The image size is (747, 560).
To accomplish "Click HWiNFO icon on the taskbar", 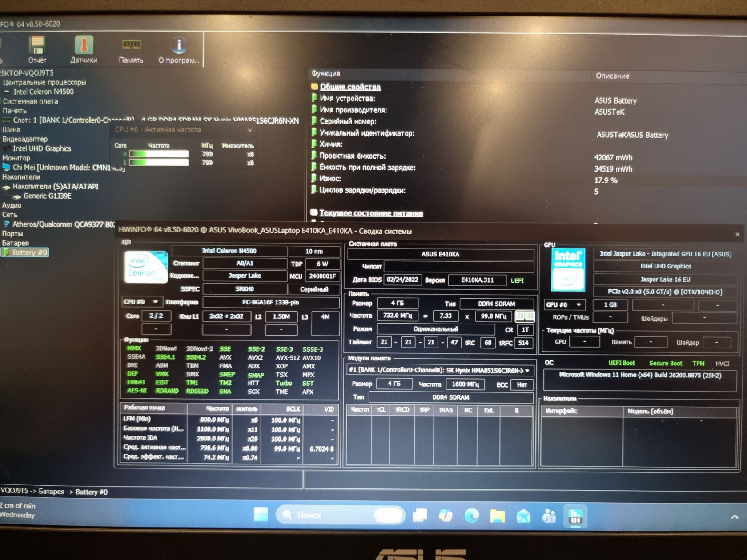I will 575,516.
